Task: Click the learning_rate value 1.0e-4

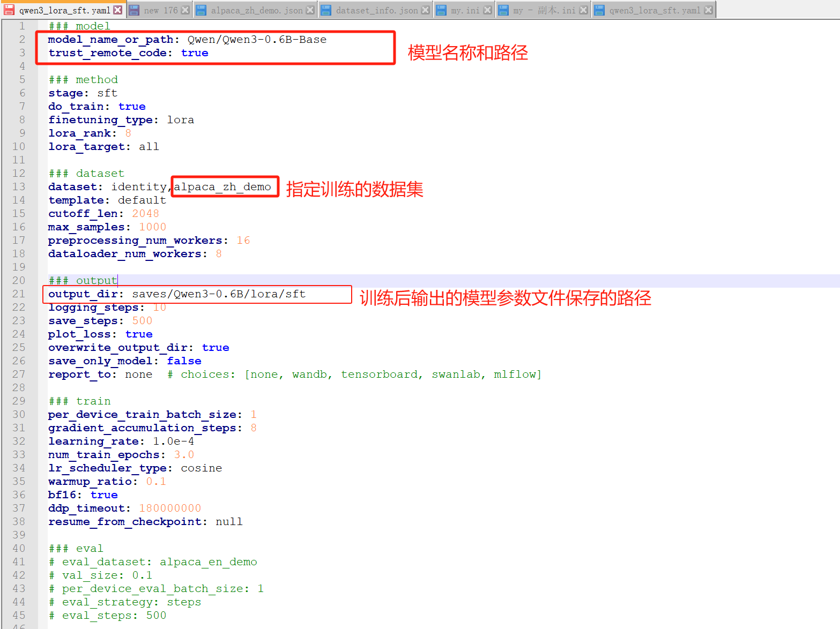Action: coord(174,441)
